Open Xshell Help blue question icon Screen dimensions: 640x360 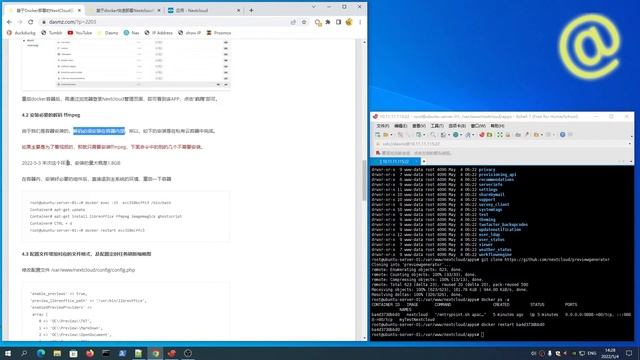(x=562, y=135)
